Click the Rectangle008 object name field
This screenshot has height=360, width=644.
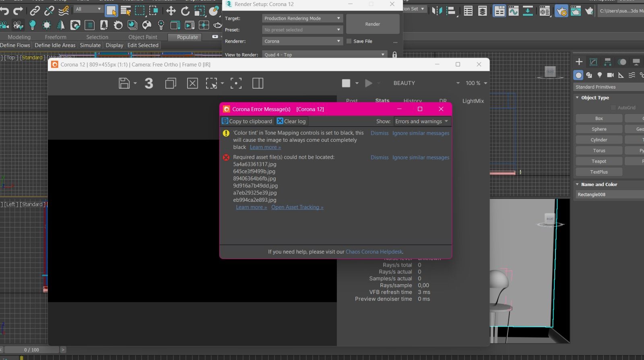coord(609,194)
